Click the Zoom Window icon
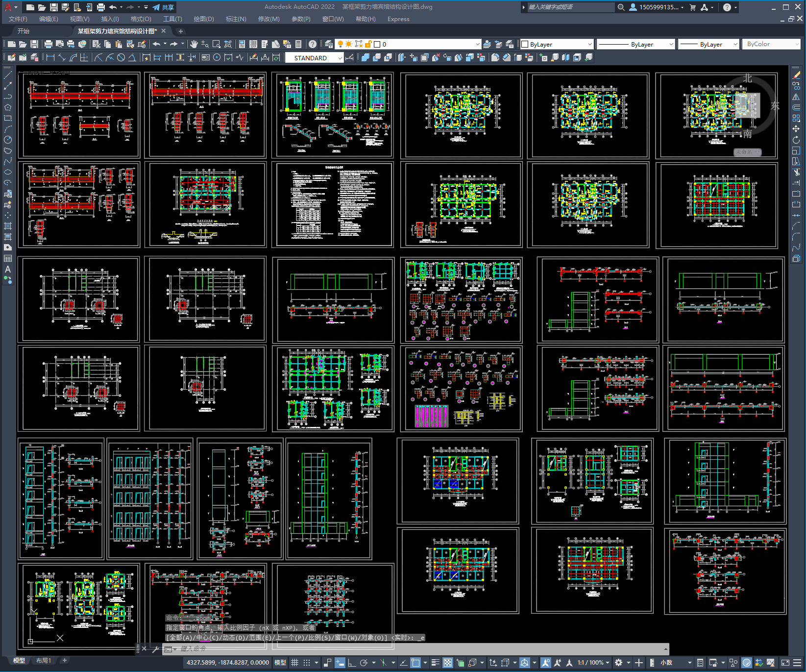Screen dimensions: 806x672 pyautogui.click(x=216, y=44)
